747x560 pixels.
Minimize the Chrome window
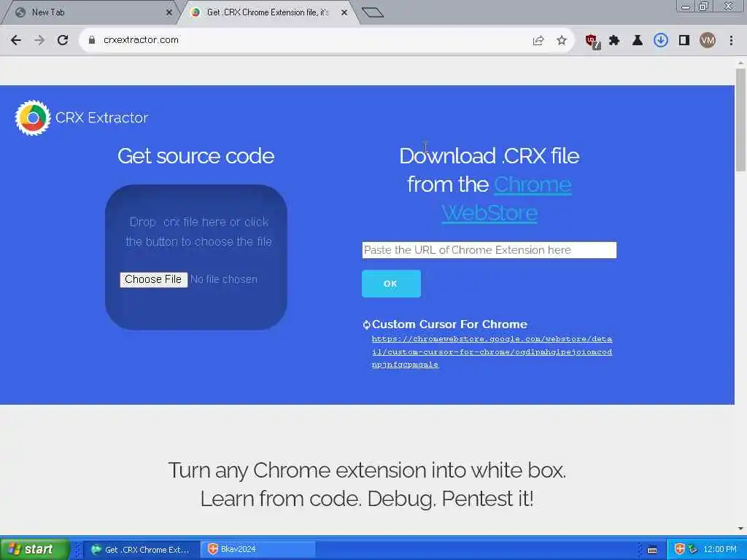(x=686, y=7)
